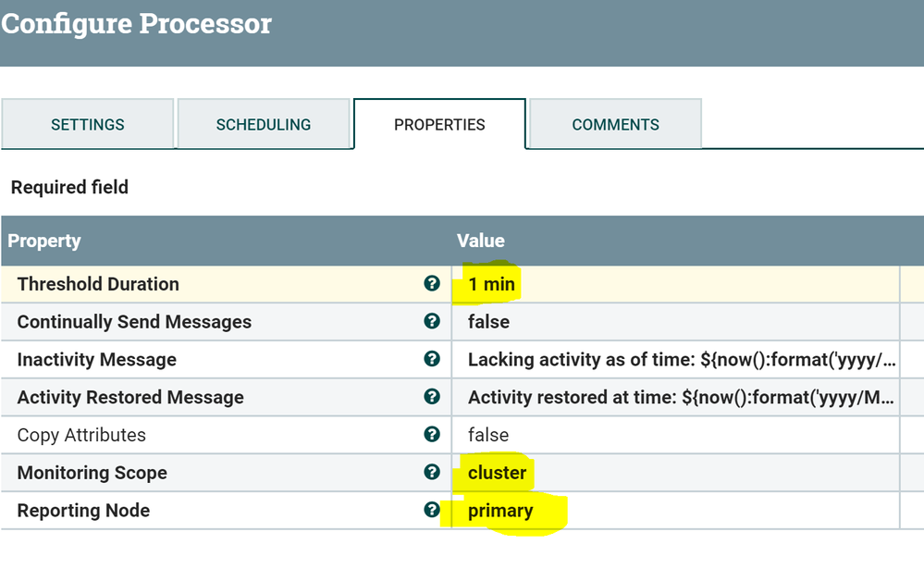Image resolution: width=924 pixels, height=569 pixels.
Task: Select the Properties tab
Action: 439,124
